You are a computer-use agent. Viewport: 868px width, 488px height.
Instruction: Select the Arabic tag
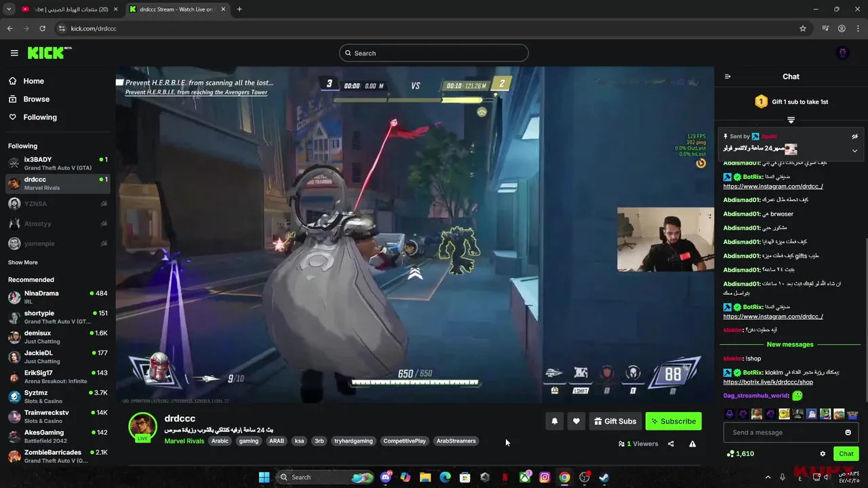[220, 441]
